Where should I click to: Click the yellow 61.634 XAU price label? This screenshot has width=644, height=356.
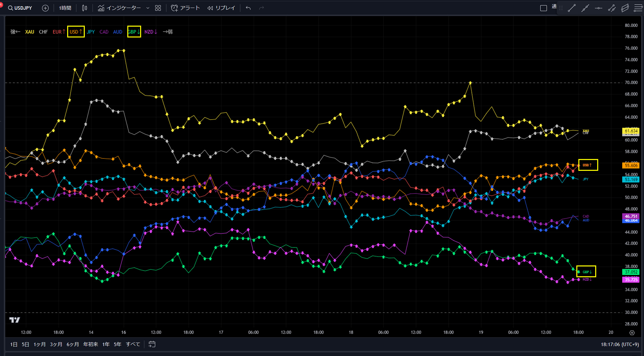[631, 131]
